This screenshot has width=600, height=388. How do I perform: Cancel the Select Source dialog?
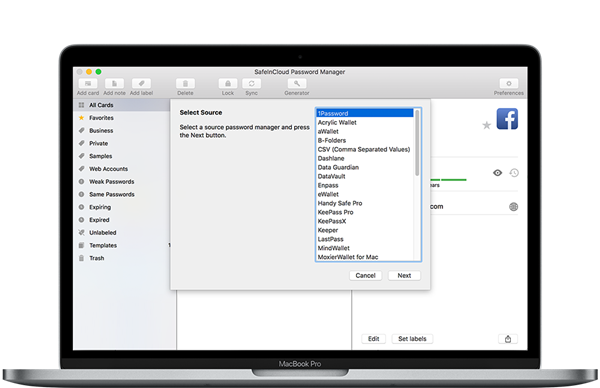[x=365, y=276]
